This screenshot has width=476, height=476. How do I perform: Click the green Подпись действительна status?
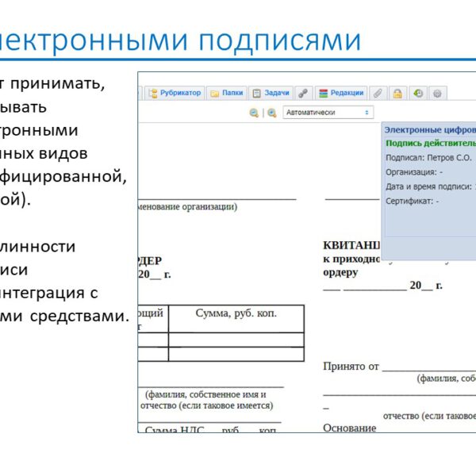tap(430, 143)
